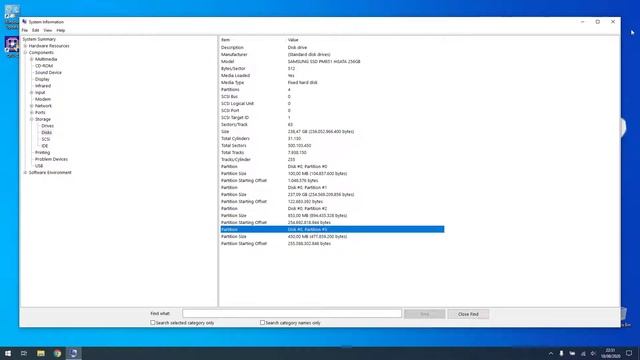Select CD-ROM under Components
Image resolution: width=640 pixels, height=360 pixels.
(44, 66)
